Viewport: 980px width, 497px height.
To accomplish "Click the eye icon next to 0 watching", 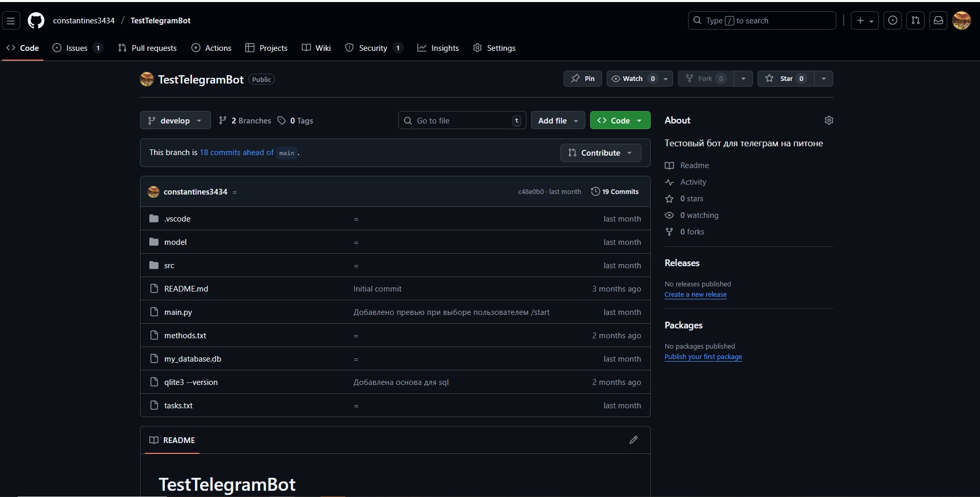I will point(669,215).
